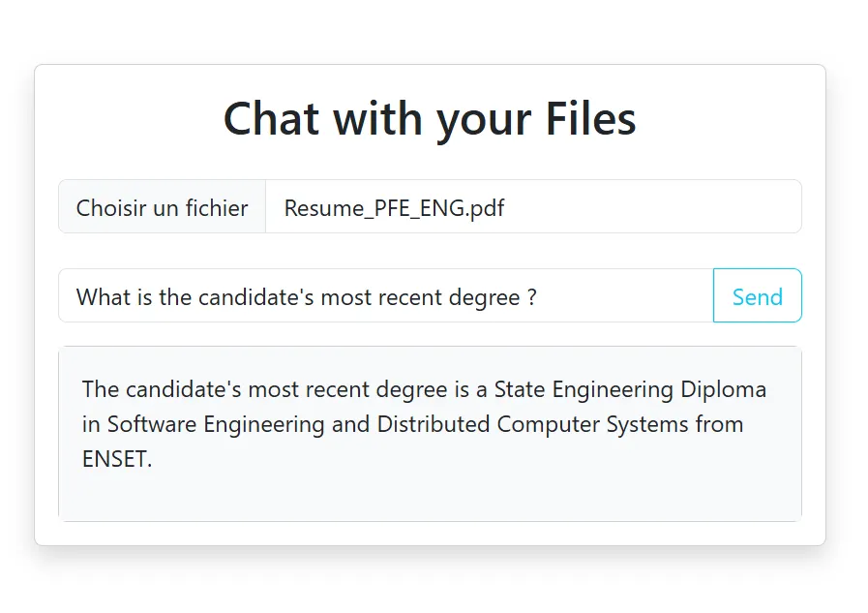
Task: Click Send next to the question field
Action: tap(757, 296)
